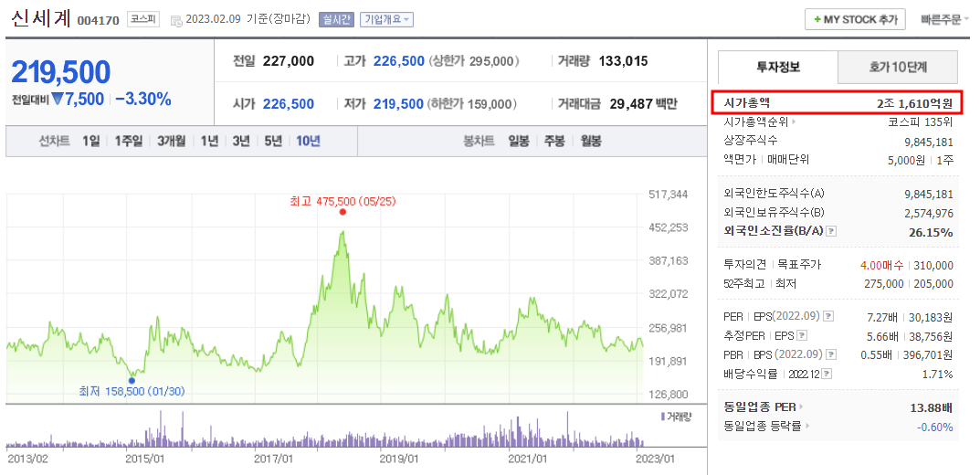
Task: Select the 1주일 line chart period
Action: point(128,142)
